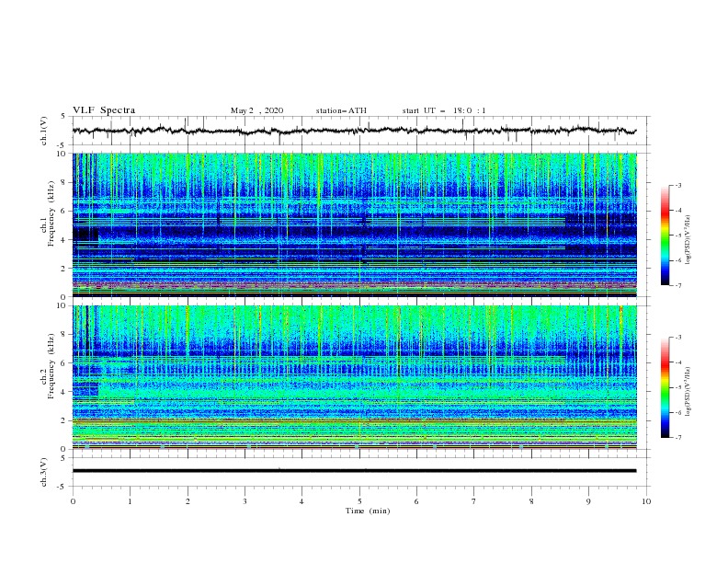Click the ch.1 voltage waveform trace

(354, 131)
